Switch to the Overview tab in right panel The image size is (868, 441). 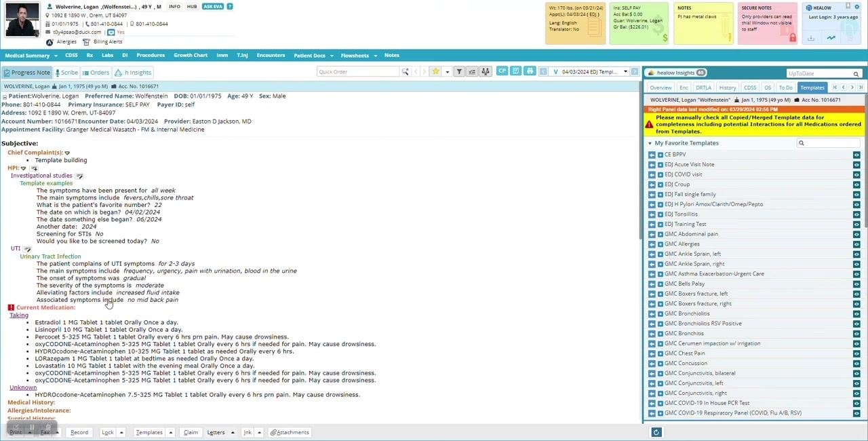point(660,88)
